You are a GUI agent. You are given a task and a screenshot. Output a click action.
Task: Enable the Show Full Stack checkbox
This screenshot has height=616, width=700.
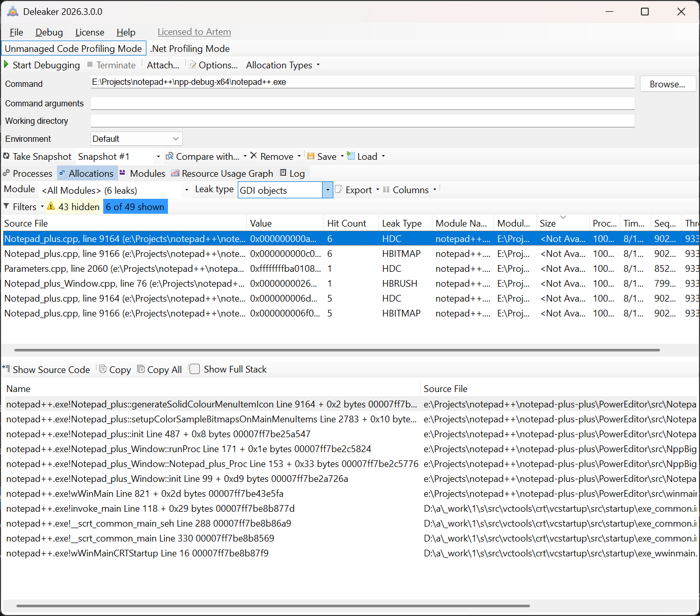click(x=195, y=369)
